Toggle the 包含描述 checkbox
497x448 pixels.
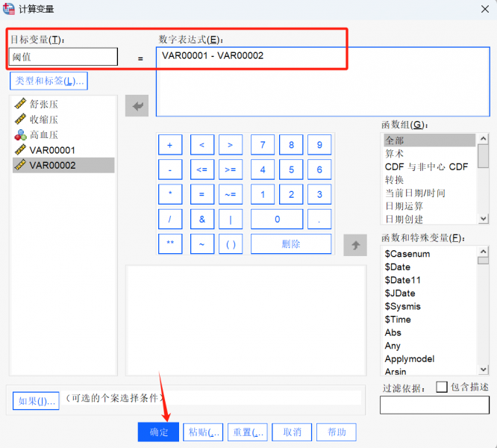(442, 387)
